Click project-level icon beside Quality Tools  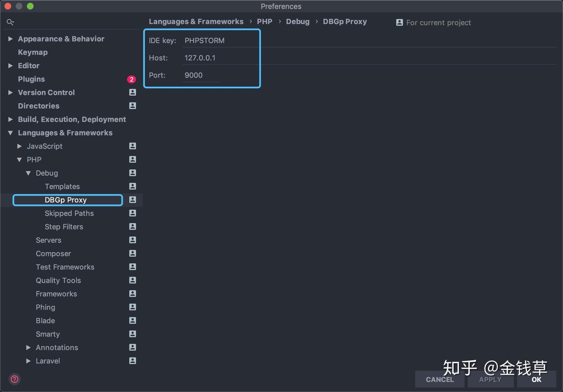[x=133, y=280]
